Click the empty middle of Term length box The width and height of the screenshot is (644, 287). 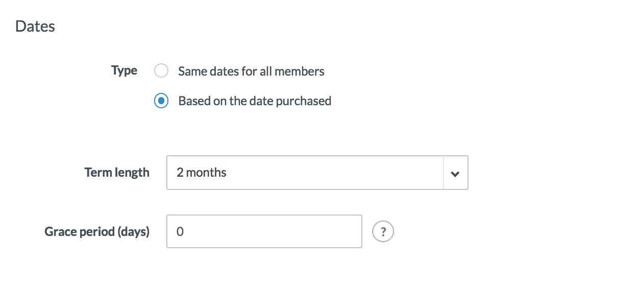pyautogui.click(x=332, y=173)
